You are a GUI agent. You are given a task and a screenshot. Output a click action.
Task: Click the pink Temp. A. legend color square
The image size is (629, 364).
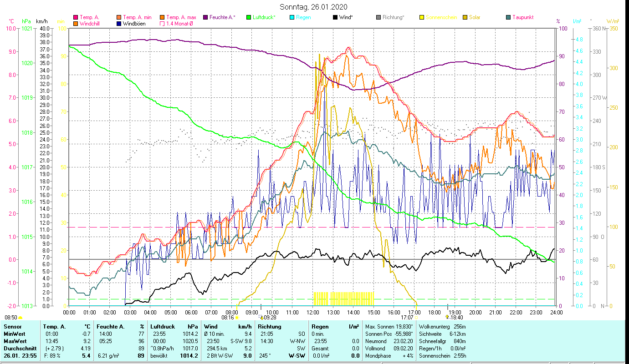click(x=76, y=18)
